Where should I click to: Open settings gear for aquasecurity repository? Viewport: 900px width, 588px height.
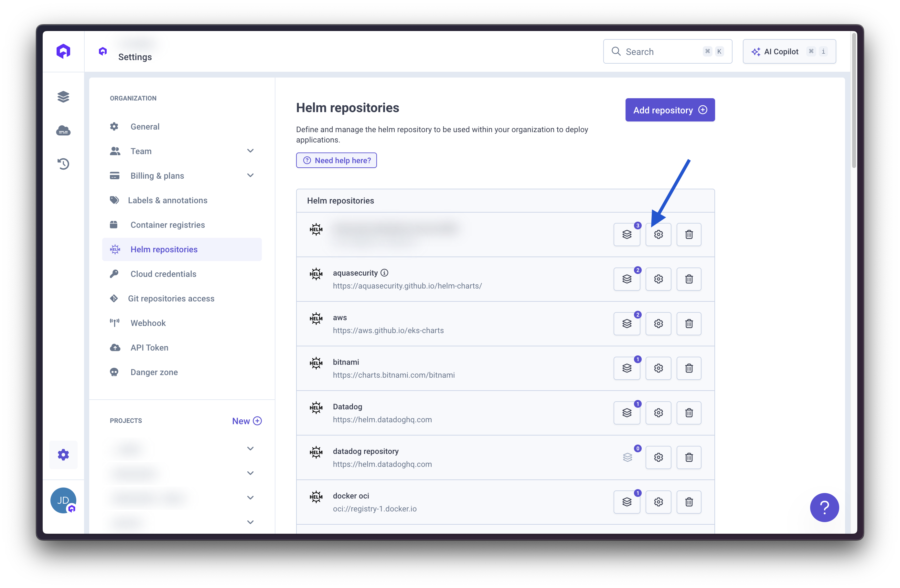coord(658,279)
